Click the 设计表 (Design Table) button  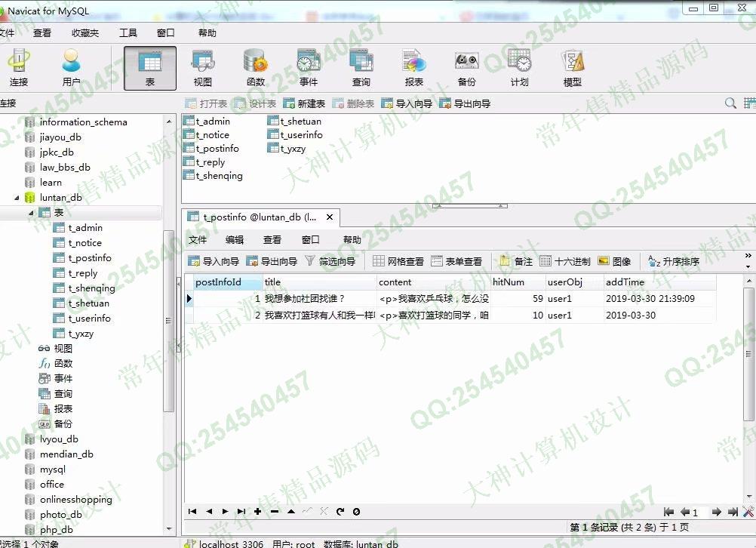click(256, 103)
